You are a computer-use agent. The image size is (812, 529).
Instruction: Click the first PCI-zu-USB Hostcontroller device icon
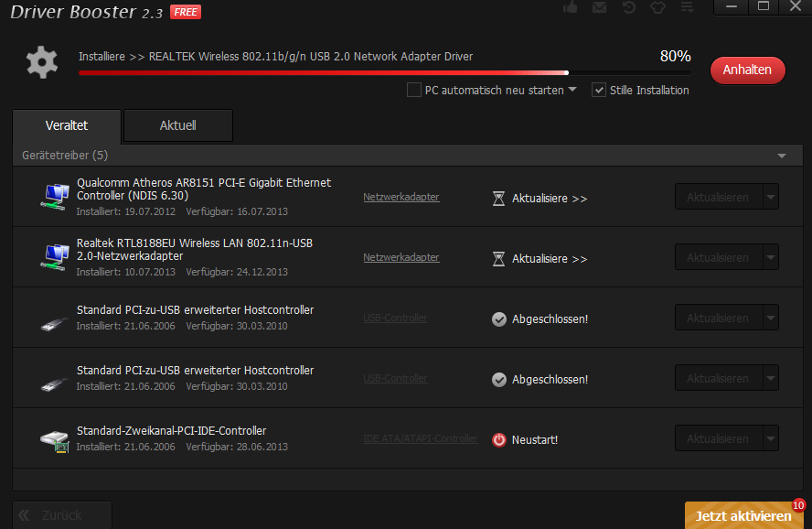point(54,324)
